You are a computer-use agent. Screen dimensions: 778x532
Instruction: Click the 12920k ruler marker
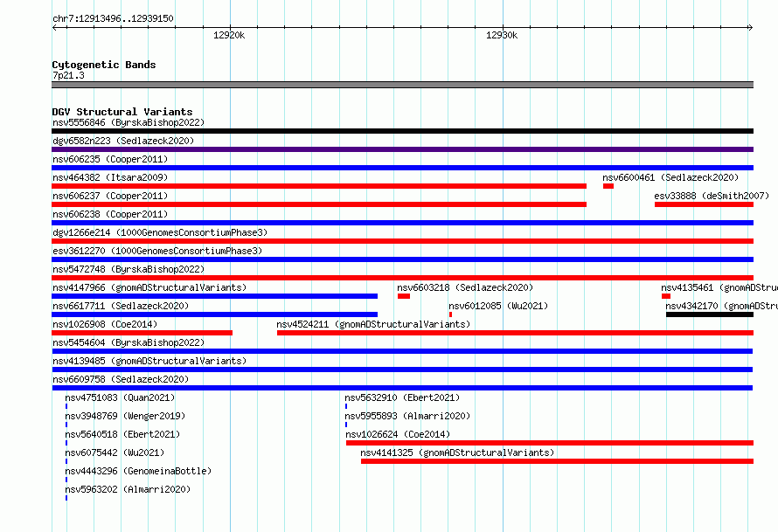(x=229, y=35)
